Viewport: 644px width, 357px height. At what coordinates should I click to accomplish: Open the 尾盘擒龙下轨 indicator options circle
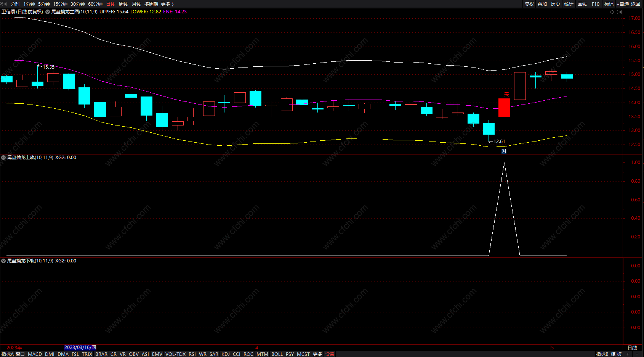click(x=3, y=261)
